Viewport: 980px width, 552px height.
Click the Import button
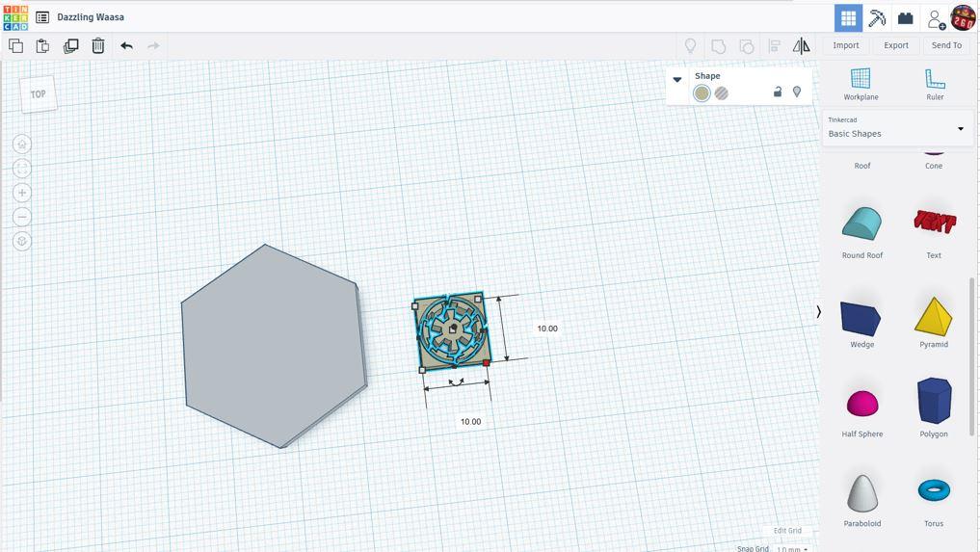tap(846, 45)
